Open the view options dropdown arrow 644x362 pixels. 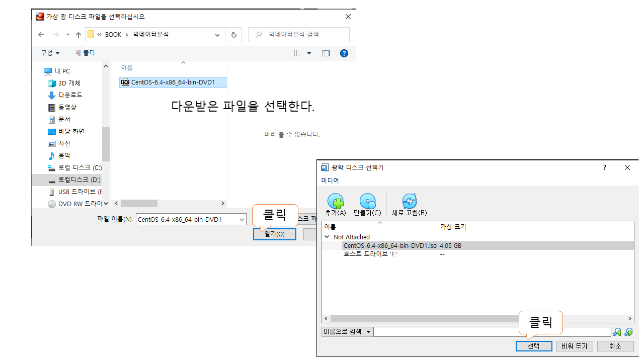click(x=309, y=53)
